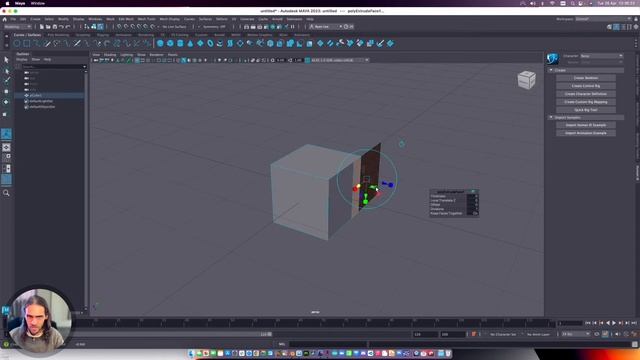The height and width of the screenshot is (360, 640).
Task: Toggle the Channel Box sidebar button
Action: (x=636, y=27)
